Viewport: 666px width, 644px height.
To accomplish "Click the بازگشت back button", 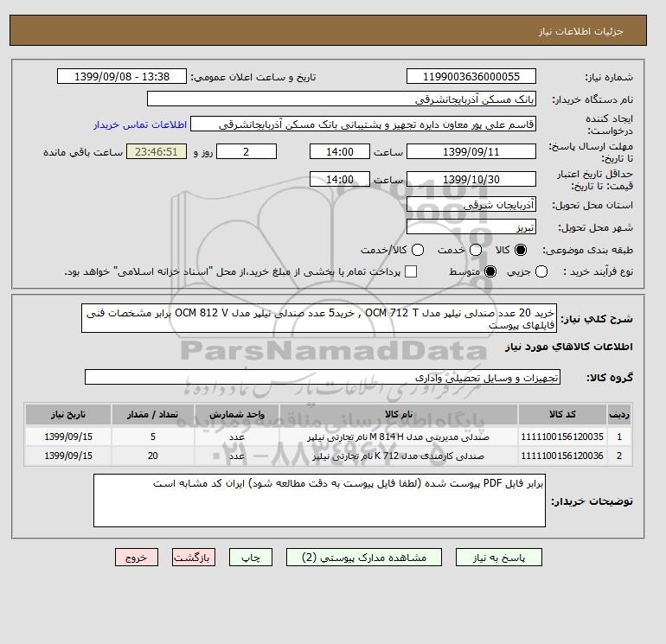I will [194, 557].
